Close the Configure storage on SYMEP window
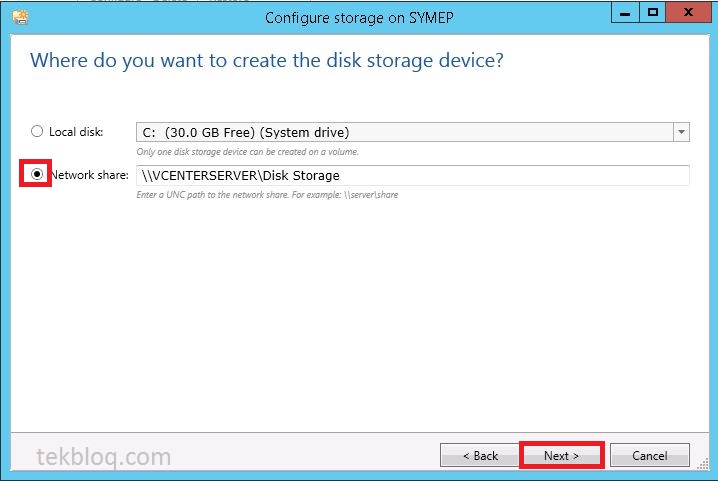This screenshot has width=718, height=481. pos(688,12)
